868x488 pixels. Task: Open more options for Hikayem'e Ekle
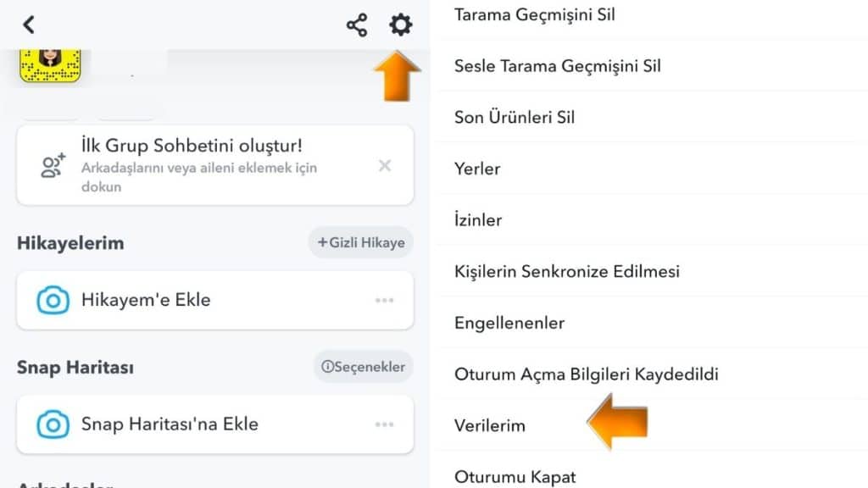385,300
